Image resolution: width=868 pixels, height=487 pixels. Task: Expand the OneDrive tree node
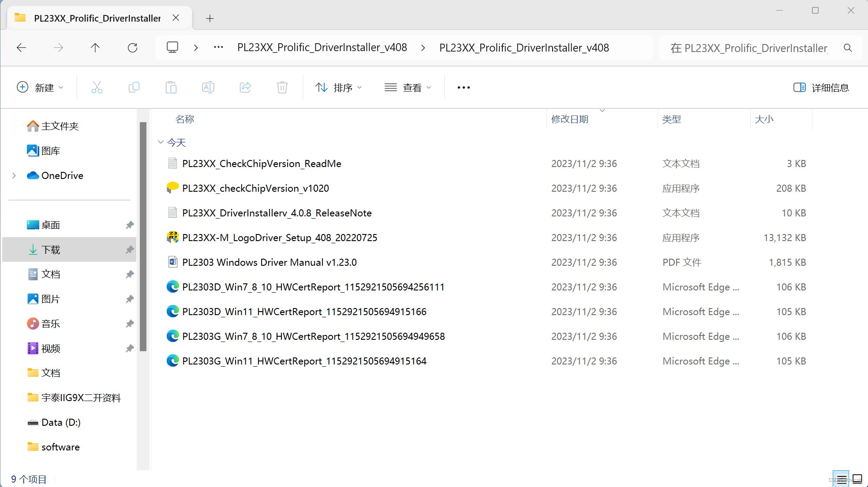(x=14, y=175)
